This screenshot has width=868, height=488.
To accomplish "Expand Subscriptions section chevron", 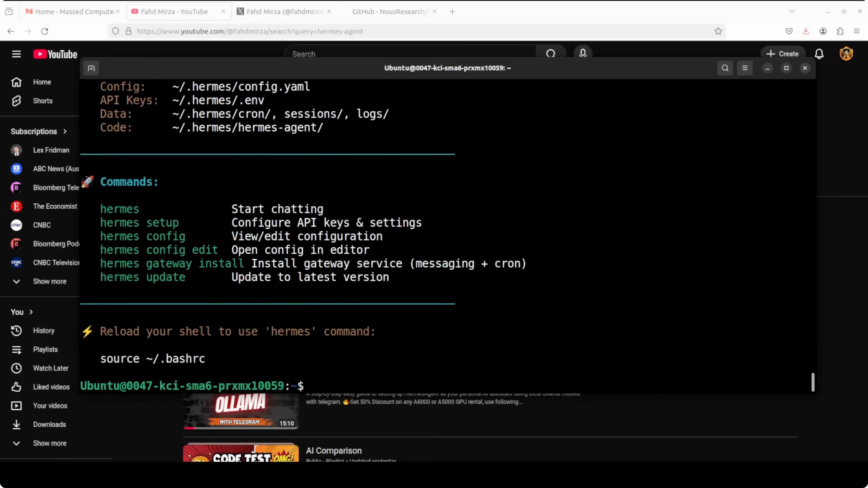I will tap(65, 131).
